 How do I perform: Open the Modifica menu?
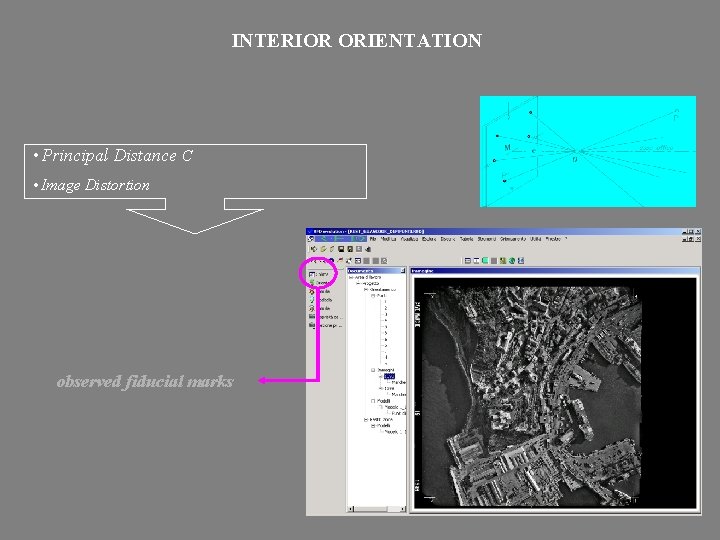point(388,239)
